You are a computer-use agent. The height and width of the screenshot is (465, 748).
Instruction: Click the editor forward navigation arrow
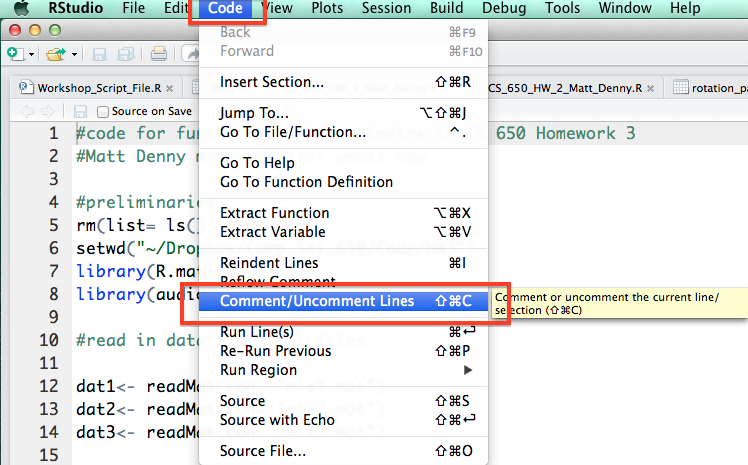click(48, 111)
